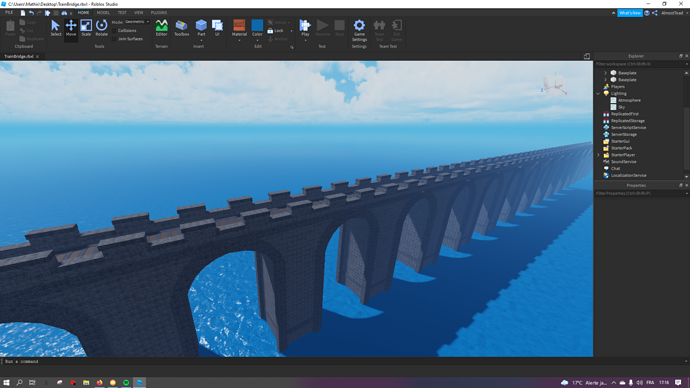Open the Windows Start menu
The width and height of the screenshot is (690, 388).
(7, 383)
